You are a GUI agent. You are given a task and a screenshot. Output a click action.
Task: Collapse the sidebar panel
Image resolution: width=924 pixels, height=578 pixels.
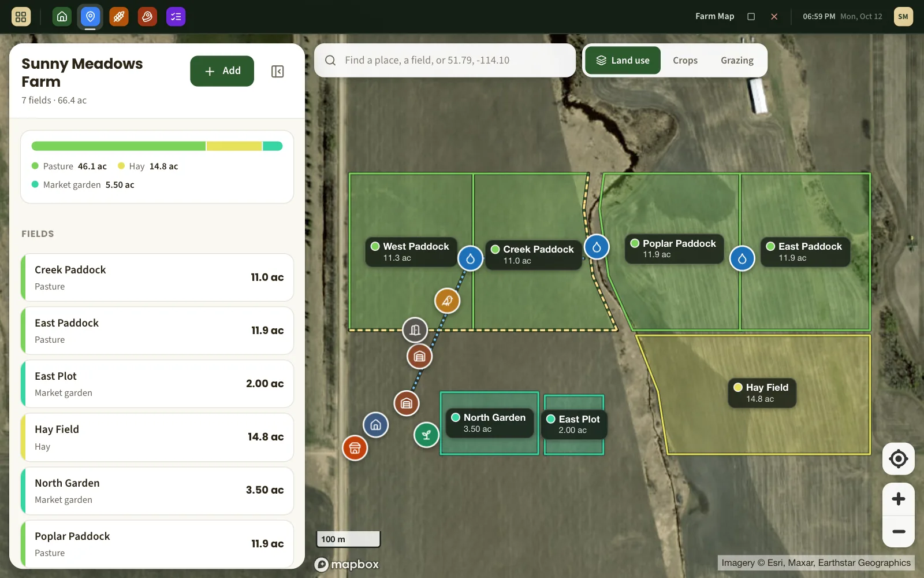pos(277,71)
